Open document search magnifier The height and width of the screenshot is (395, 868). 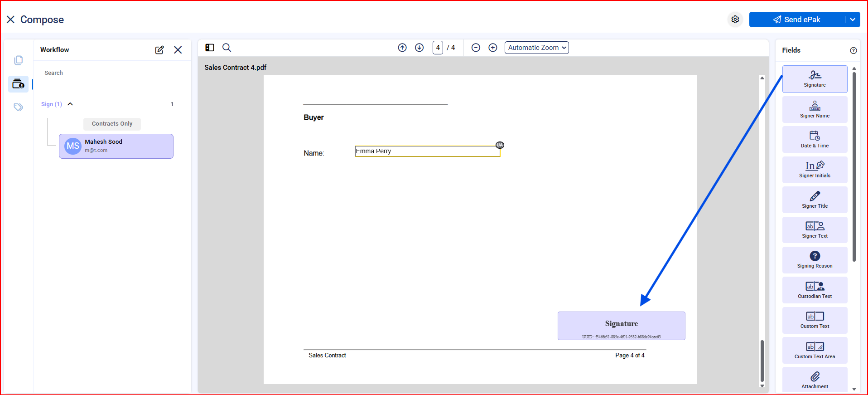tap(227, 48)
